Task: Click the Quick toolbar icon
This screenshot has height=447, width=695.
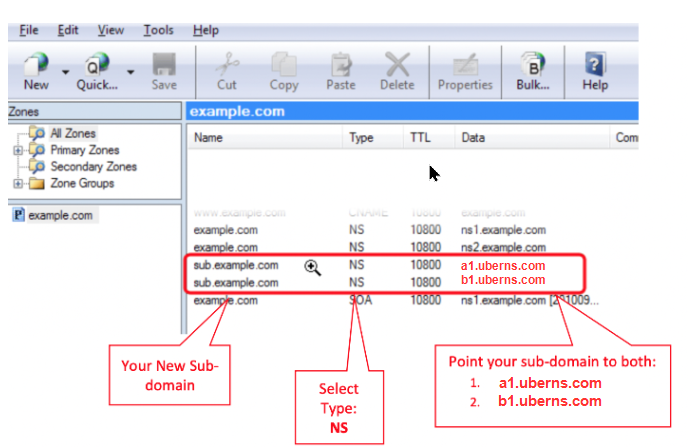Action: (x=97, y=65)
